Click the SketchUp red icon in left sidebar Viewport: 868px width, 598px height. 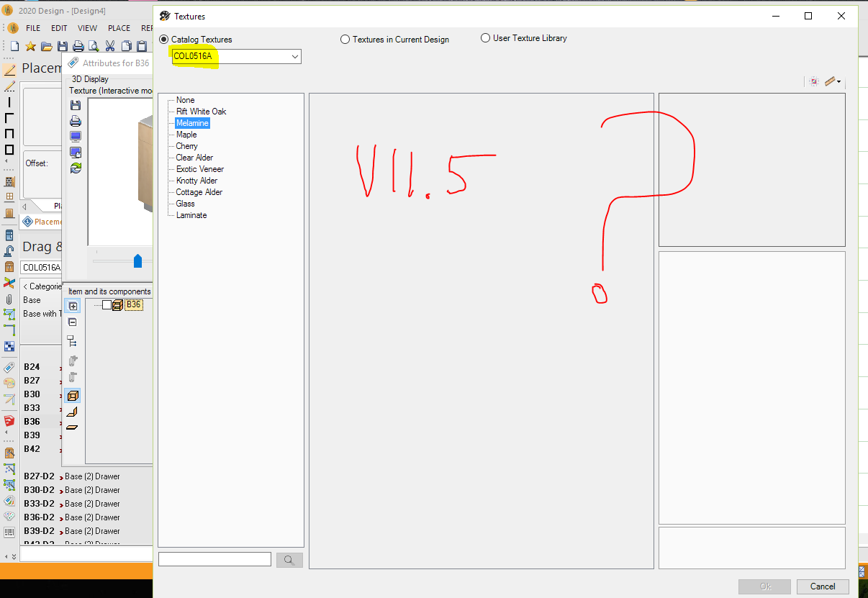coord(9,421)
